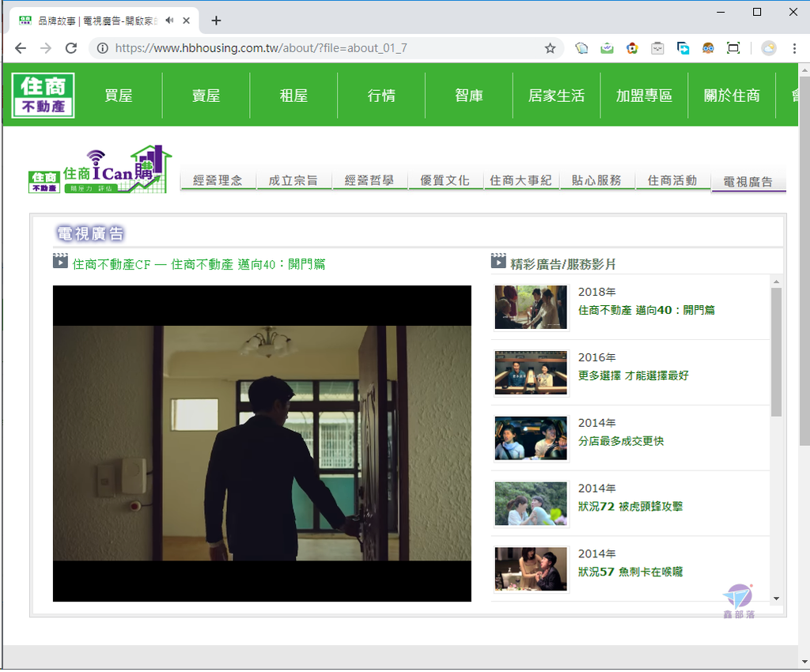This screenshot has height=672, width=810.
Task: Click the main video player
Action: pos(262,444)
